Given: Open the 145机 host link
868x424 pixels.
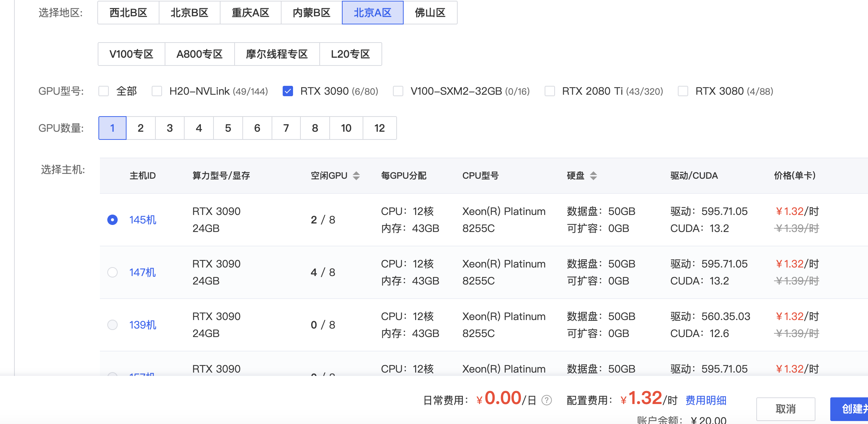Looking at the screenshot, I should pos(143,220).
